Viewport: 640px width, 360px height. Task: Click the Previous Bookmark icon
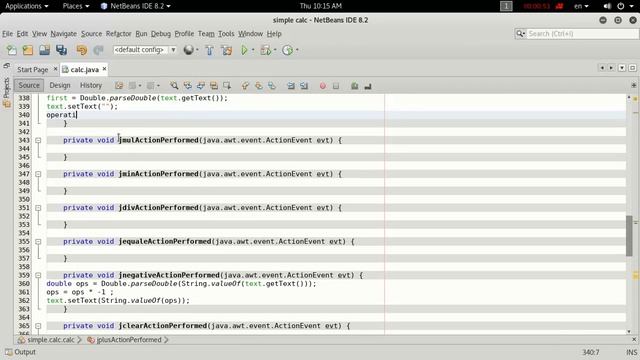click(x=245, y=86)
